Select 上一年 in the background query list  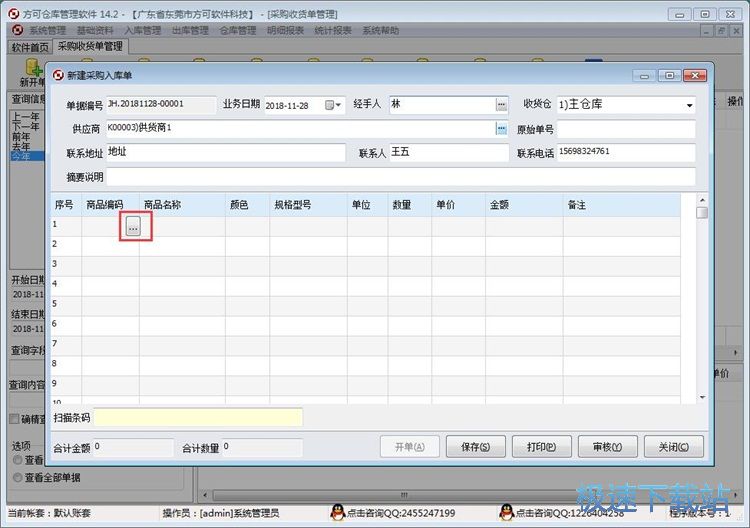click(25, 116)
